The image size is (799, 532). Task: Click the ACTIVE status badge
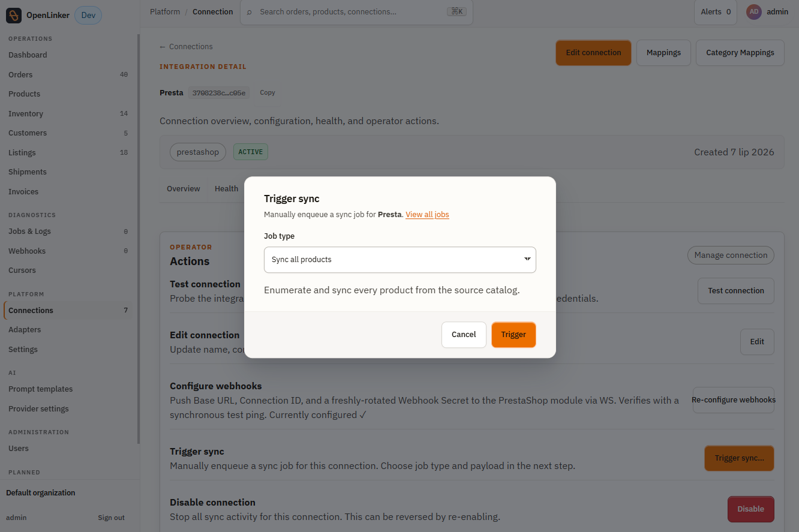251,152
